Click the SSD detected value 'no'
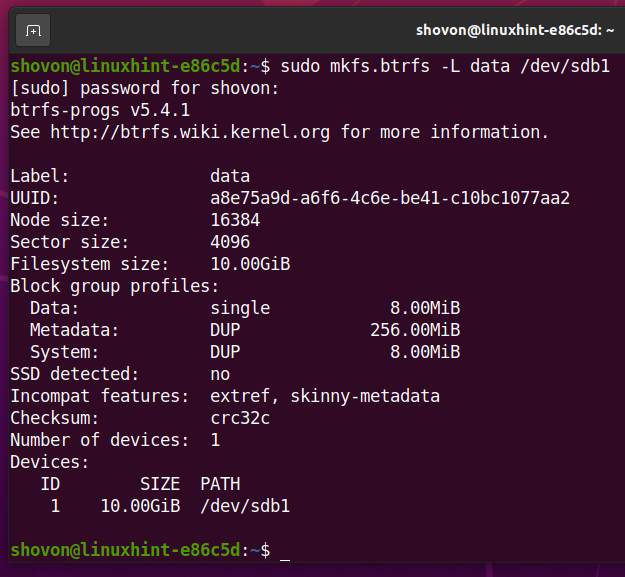 (220, 374)
